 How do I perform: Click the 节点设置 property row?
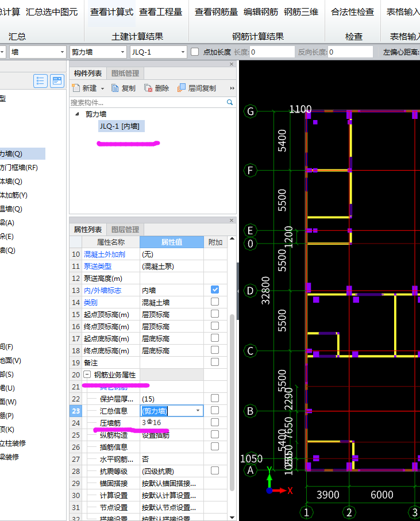(x=148, y=507)
